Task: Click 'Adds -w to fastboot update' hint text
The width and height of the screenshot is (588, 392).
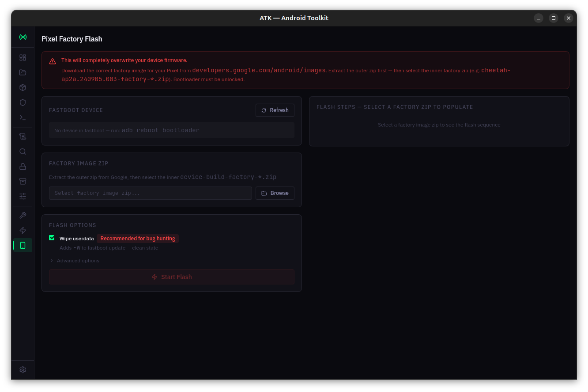Action: click(109, 248)
